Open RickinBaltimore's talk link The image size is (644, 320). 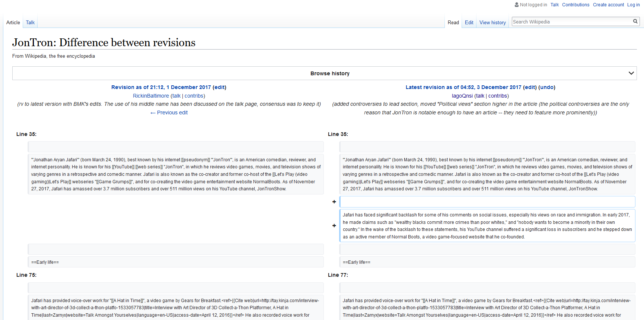(x=176, y=96)
